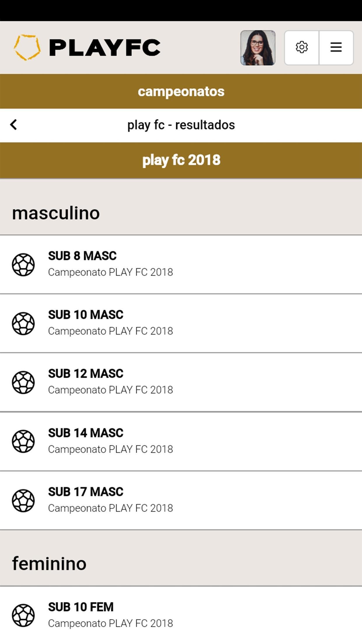
Task: Click the soccer ball icon beside SUB 10 MASC
Action: 23,323
